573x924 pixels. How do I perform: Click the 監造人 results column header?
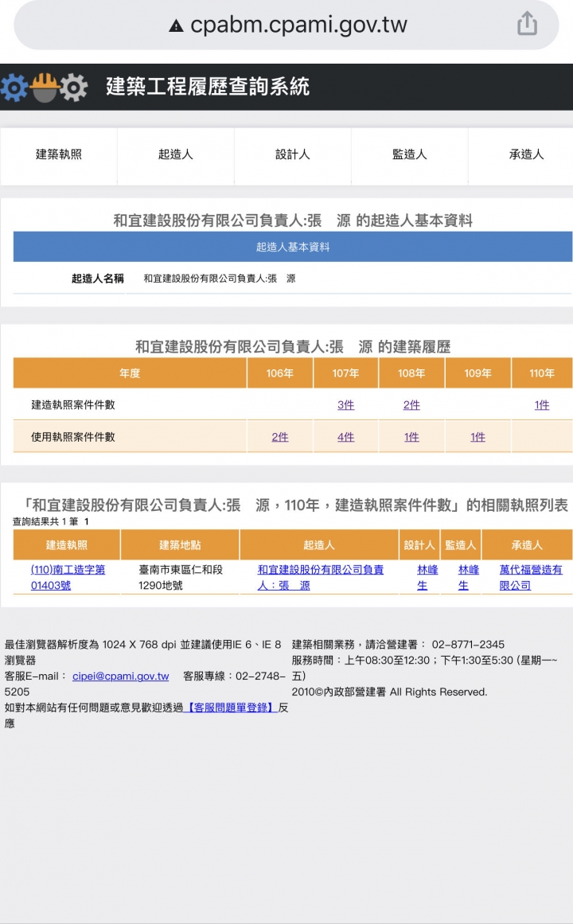pos(461,545)
